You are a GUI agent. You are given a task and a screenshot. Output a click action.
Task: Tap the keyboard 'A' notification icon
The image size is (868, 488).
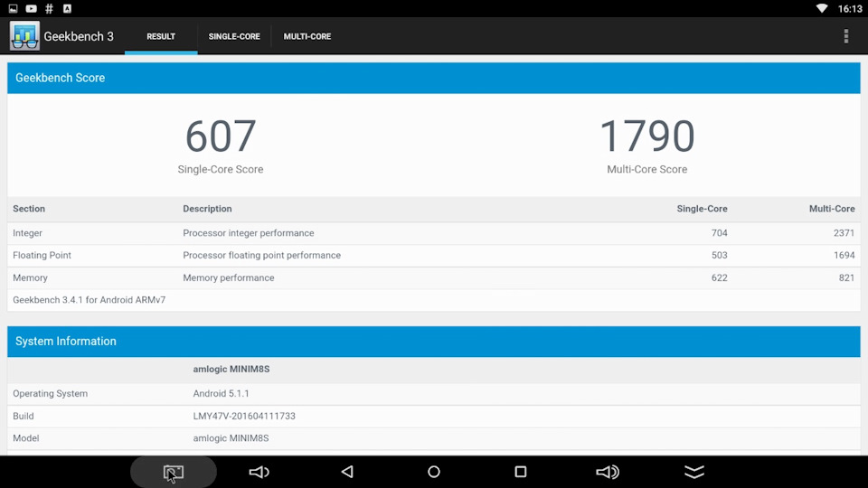tap(67, 8)
